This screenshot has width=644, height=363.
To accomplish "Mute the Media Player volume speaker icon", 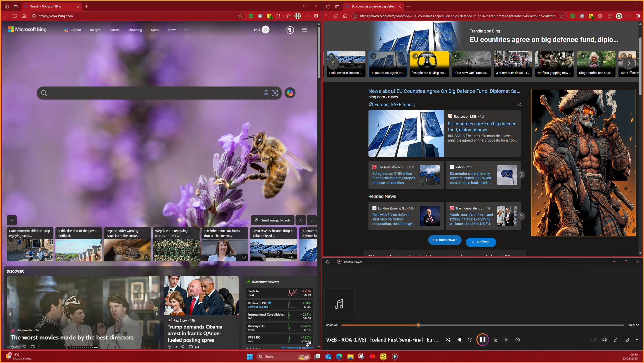I will click(x=604, y=339).
